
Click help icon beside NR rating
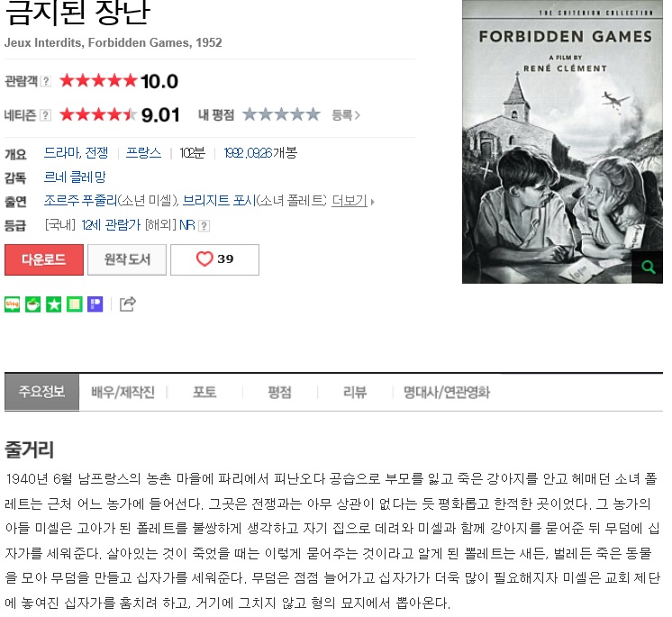pos(204,225)
